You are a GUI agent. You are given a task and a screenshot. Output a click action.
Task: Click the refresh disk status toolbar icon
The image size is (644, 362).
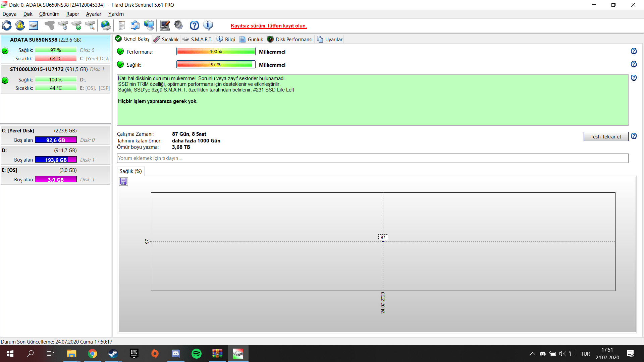pos(7,25)
